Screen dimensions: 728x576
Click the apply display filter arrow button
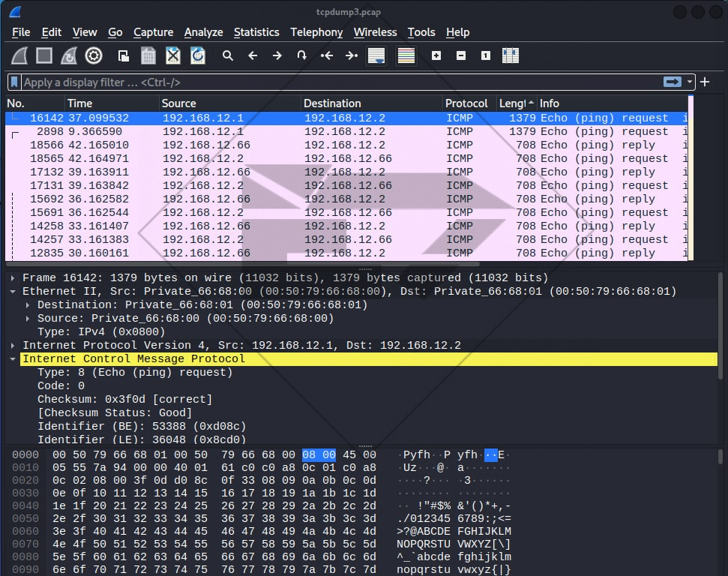click(x=672, y=82)
